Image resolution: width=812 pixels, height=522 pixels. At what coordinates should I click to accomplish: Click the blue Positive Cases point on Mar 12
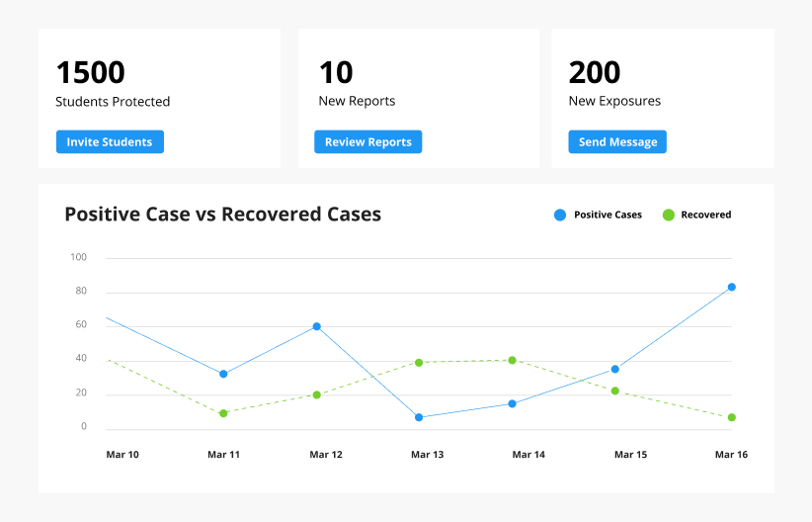(317, 326)
